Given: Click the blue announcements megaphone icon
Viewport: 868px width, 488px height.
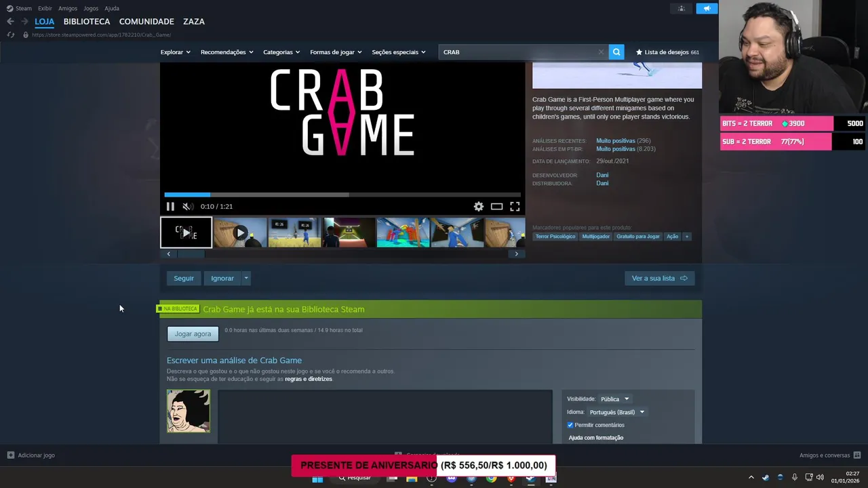Looking at the screenshot, I should (707, 8).
